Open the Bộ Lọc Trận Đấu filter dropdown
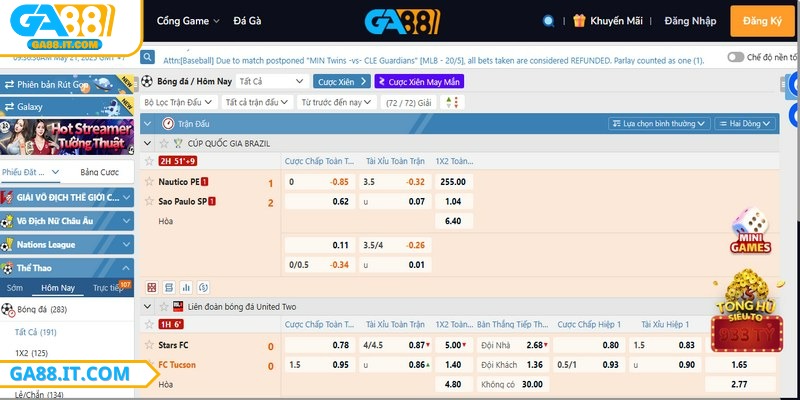The image size is (800, 400). click(x=179, y=103)
